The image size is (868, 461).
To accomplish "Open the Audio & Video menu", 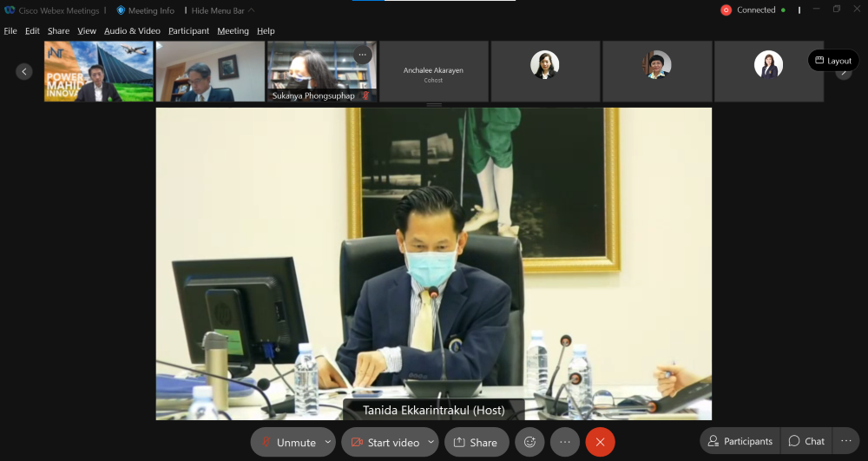I will pos(132,30).
